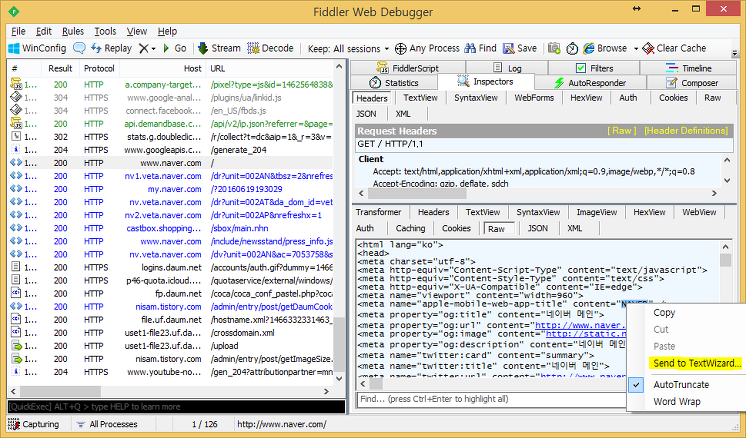Click the request headers scroll down arrow
This screenshot has height=438, width=746.
tap(727, 180)
